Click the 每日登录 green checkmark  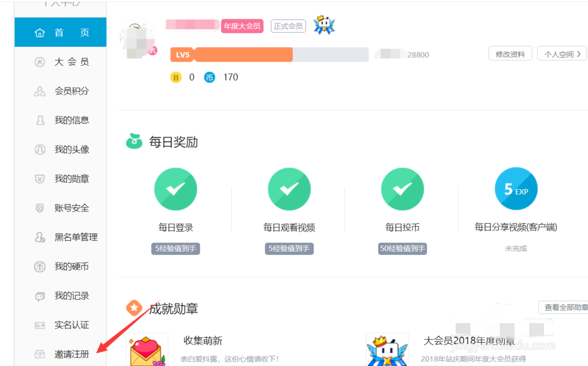point(175,189)
